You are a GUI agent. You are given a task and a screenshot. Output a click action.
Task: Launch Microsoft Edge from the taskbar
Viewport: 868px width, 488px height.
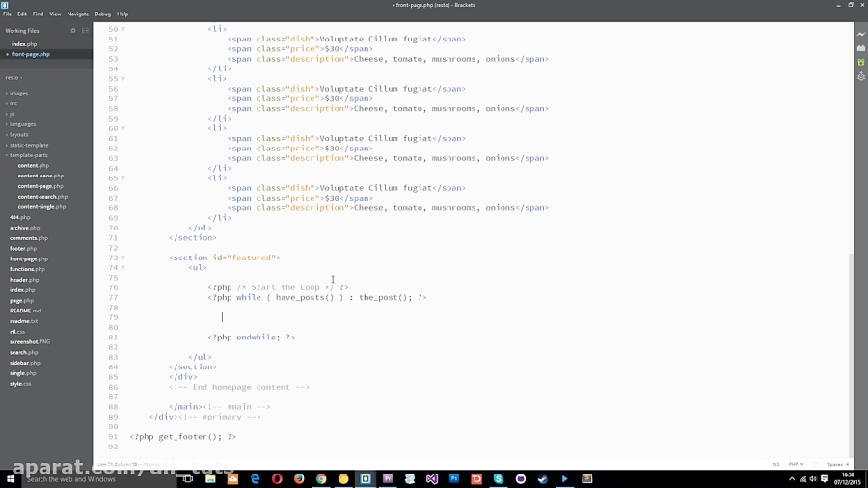255,479
